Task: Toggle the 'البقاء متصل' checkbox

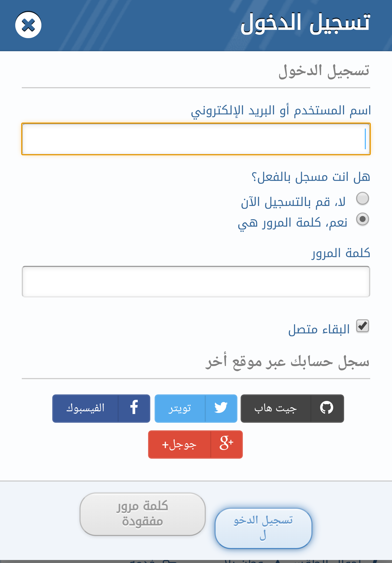Action: [x=363, y=326]
